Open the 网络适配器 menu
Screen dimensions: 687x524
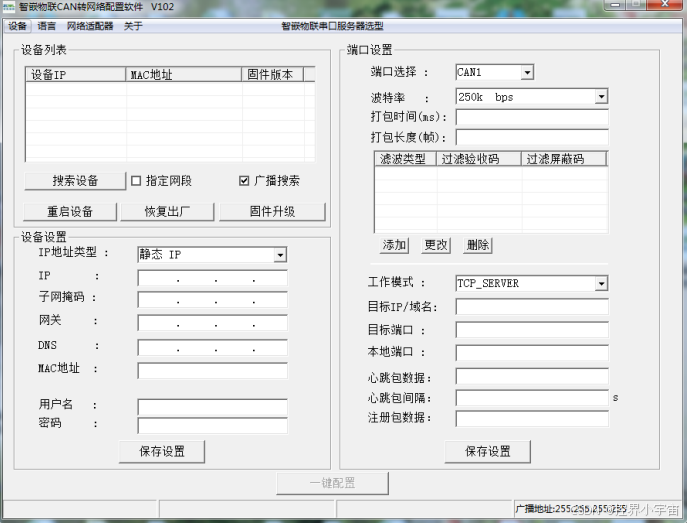(x=88, y=26)
